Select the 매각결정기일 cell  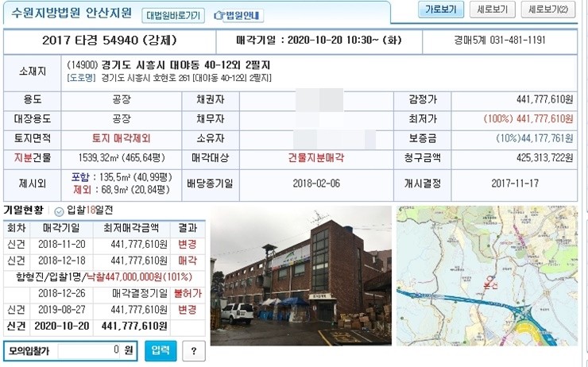(140, 293)
